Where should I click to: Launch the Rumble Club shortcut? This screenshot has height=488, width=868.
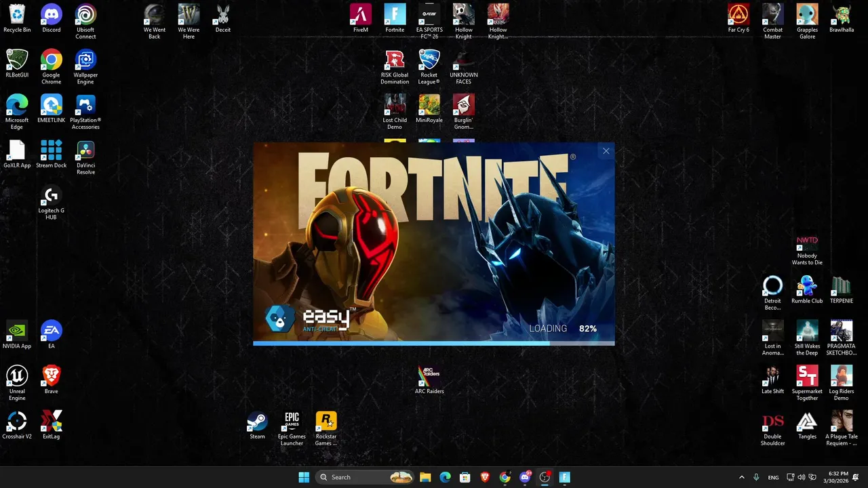click(807, 289)
